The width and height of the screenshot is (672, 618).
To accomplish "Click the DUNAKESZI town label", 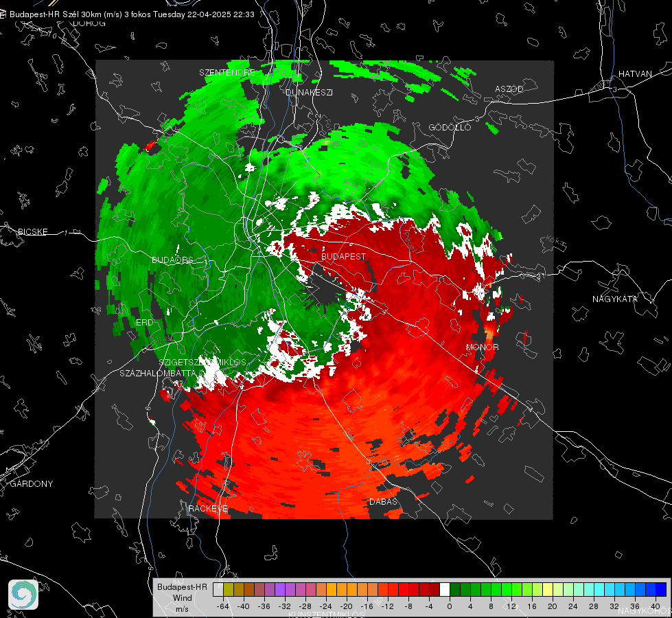I will (x=309, y=92).
